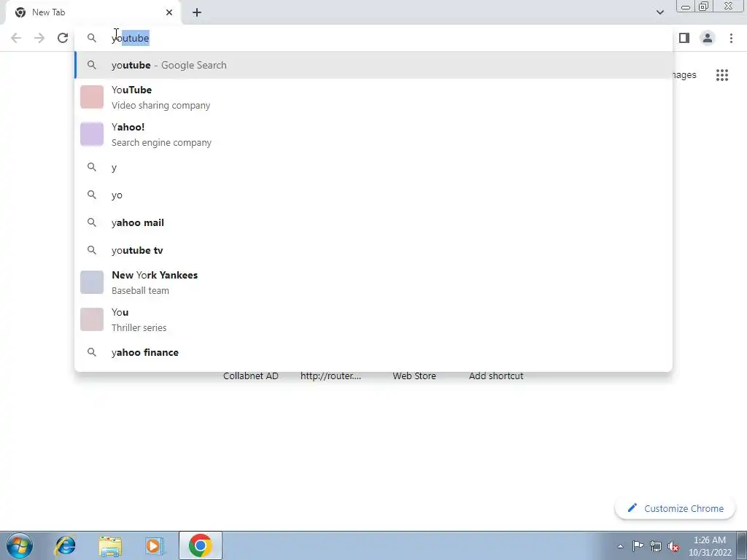Viewport: 747px width, 560px height.
Task: Click the address bar text youtube
Action: pos(131,38)
